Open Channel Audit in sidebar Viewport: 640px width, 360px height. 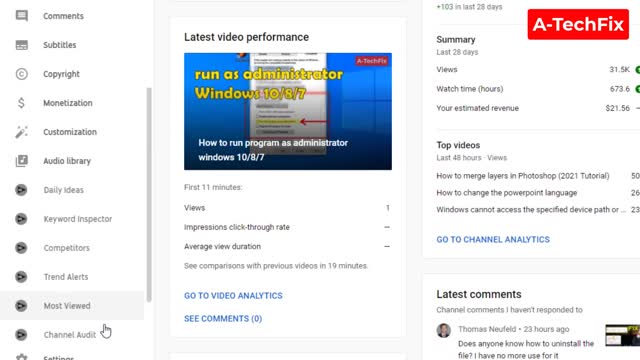click(x=69, y=335)
